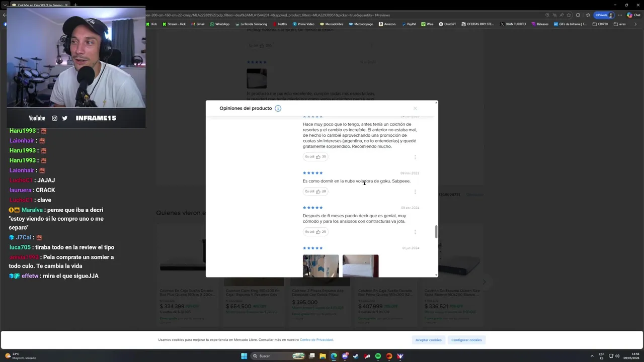Open a new browser tab
This screenshot has width=644, height=362.
click(x=75, y=5)
